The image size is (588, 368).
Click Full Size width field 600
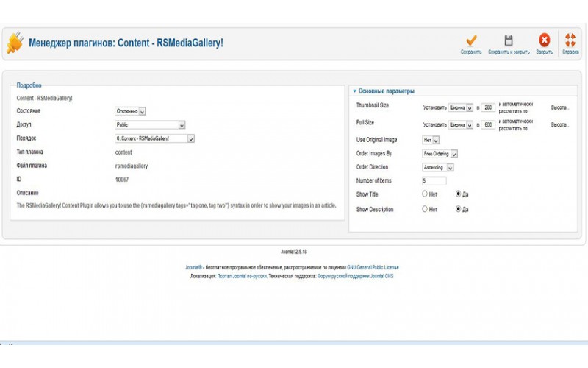point(488,124)
